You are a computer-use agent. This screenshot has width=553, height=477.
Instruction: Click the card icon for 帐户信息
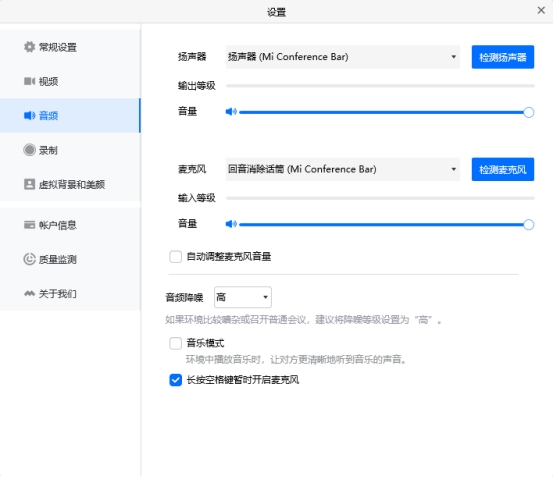29,225
